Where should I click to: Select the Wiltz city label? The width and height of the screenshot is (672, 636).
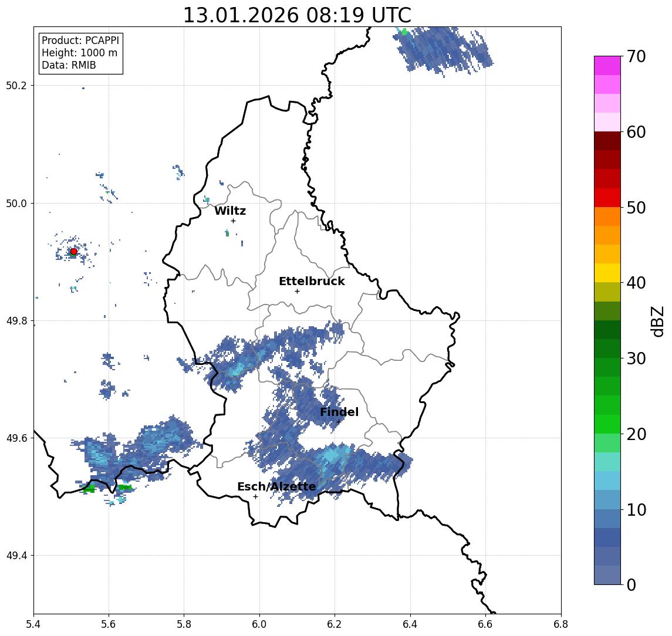(230, 211)
